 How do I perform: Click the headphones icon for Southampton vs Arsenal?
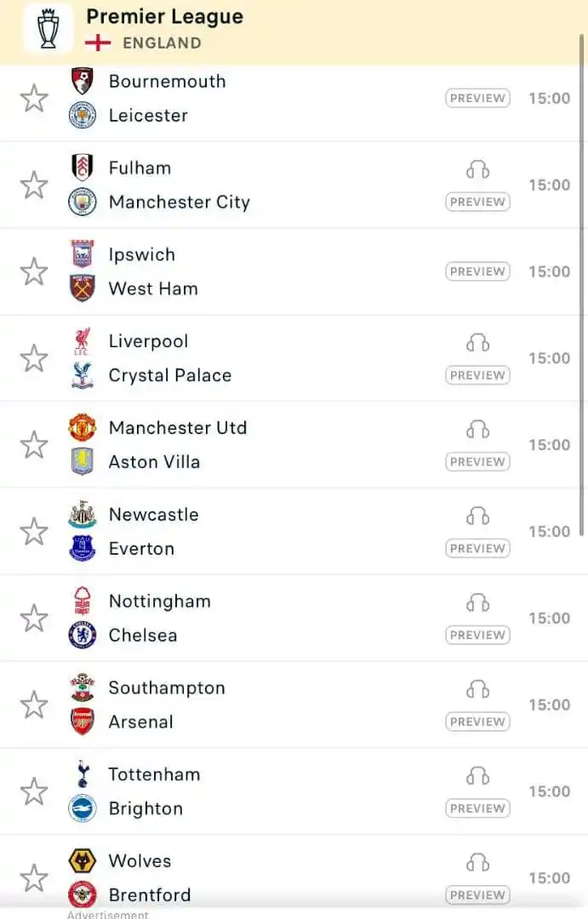pos(477,690)
